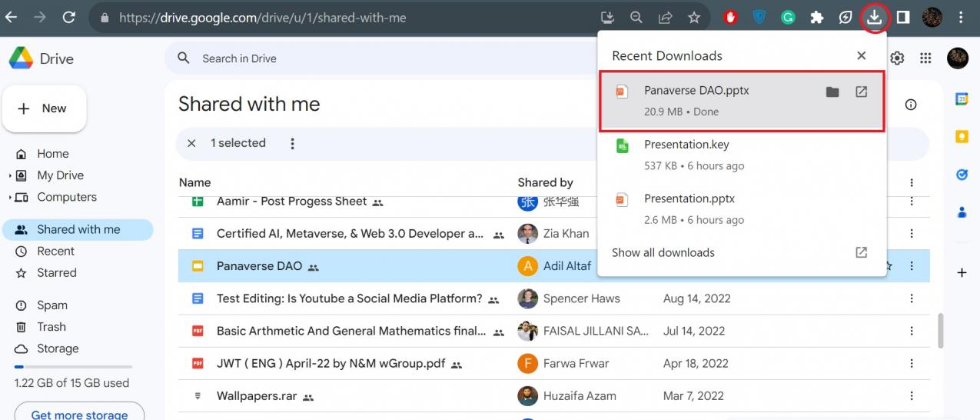Open Google apps grid
980x420 pixels.
[x=925, y=58]
